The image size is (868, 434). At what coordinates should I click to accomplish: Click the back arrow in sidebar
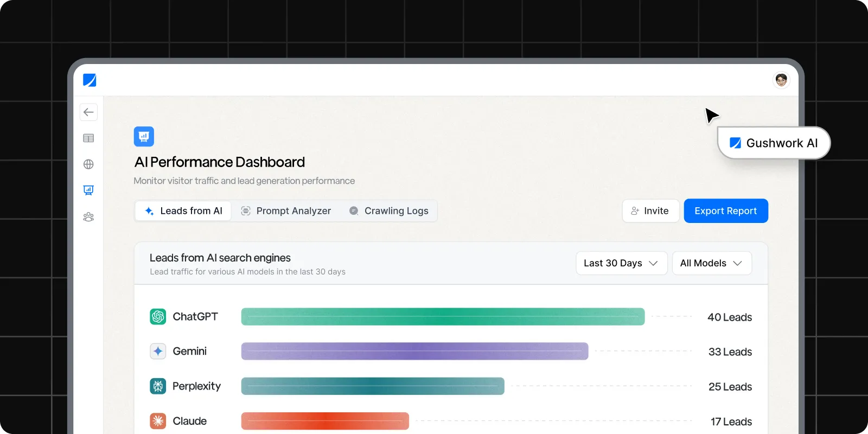click(88, 112)
